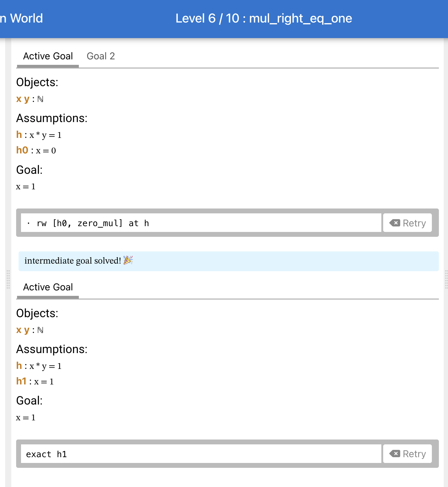Click hypothesis h0 : x = 0
Image resolution: width=448 pixels, height=487 pixels.
(36, 150)
